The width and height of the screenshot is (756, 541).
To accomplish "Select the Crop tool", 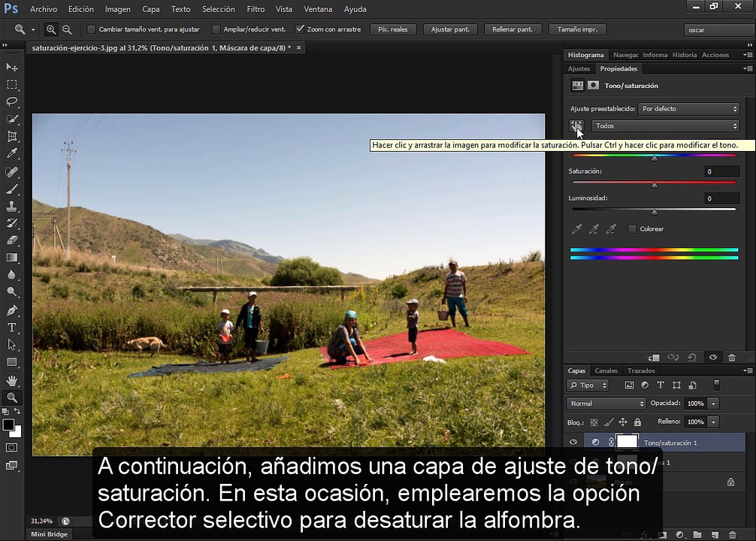I will coord(12,137).
